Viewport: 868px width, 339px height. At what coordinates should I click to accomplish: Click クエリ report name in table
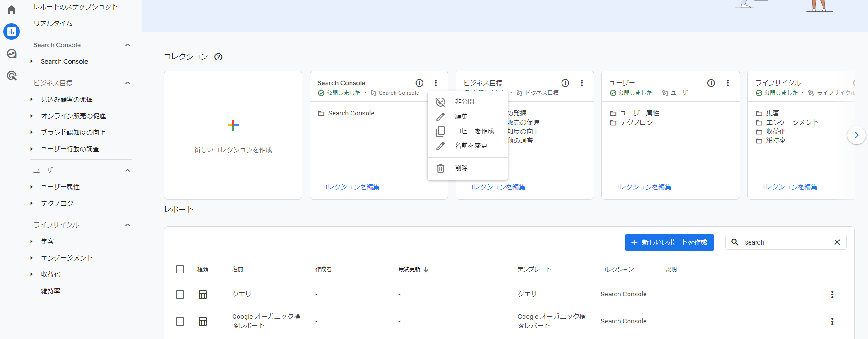pyautogui.click(x=242, y=294)
